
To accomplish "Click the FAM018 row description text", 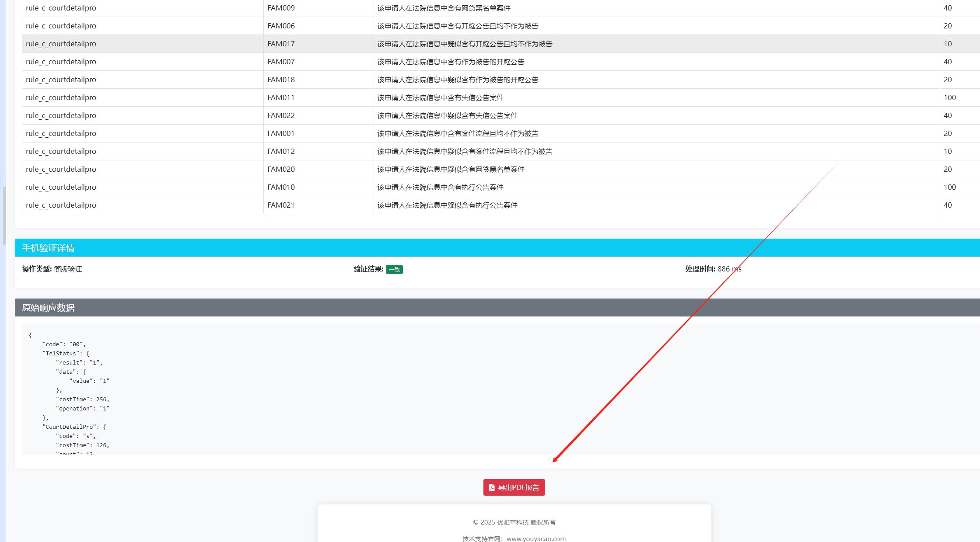I will (x=458, y=80).
